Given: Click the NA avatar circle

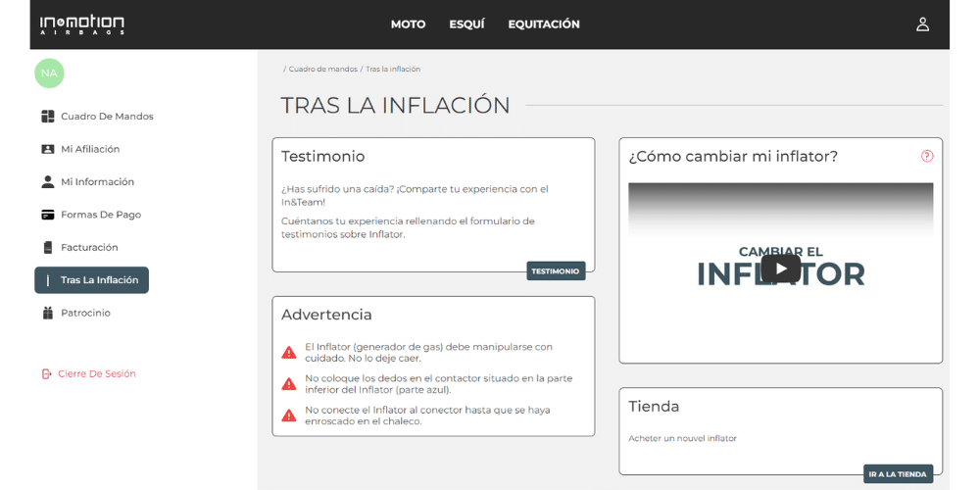Looking at the screenshot, I should (x=49, y=73).
